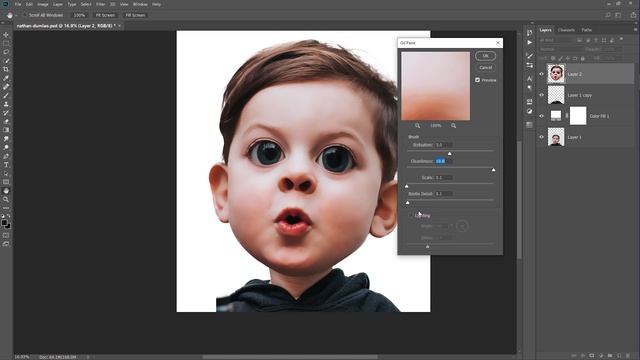Open the Filter menu
The image size is (640, 360).
click(100, 4)
